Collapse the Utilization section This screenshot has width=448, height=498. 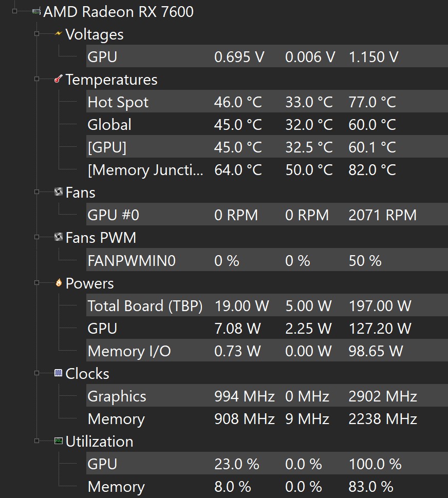[x=36, y=441]
